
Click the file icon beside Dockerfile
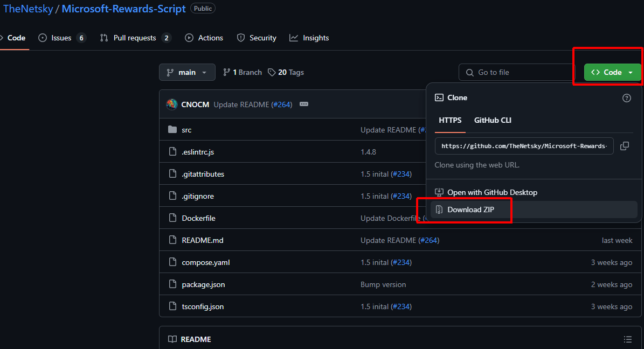[172, 218]
